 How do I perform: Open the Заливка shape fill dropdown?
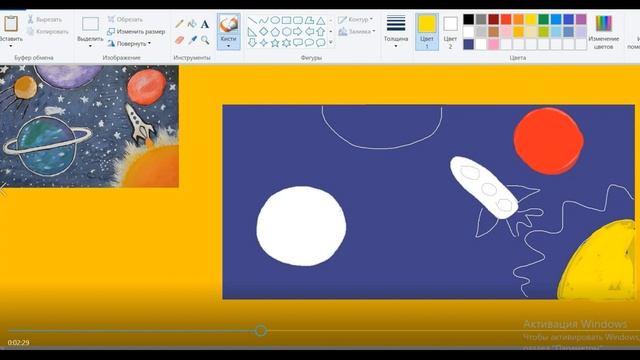[357, 31]
